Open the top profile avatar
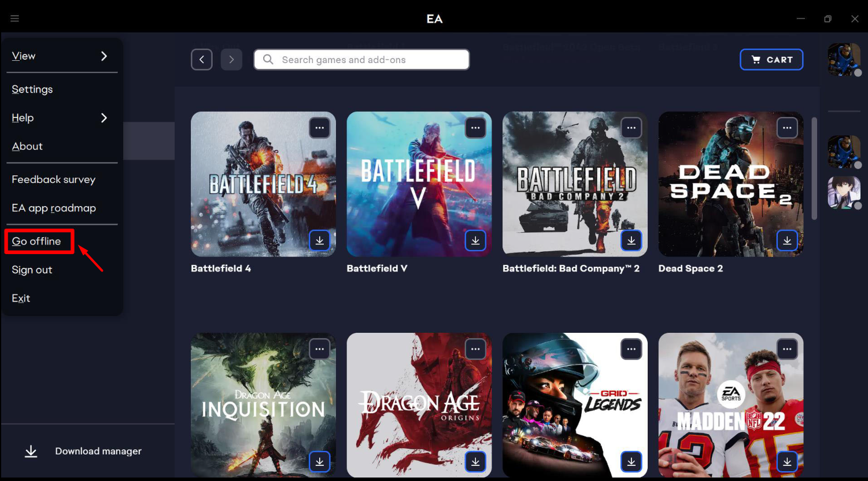This screenshot has height=481, width=868. (x=844, y=60)
